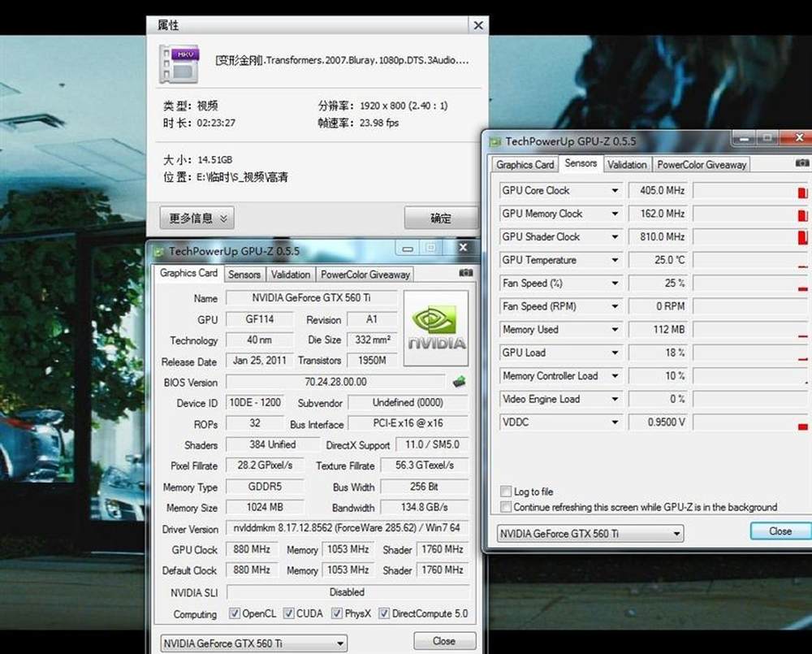Image resolution: width=812 pixels, height=654 pixels.
Task: Open PowerColor Giveaway tab in left GPU-Z window
Action: tap(365, 274)
